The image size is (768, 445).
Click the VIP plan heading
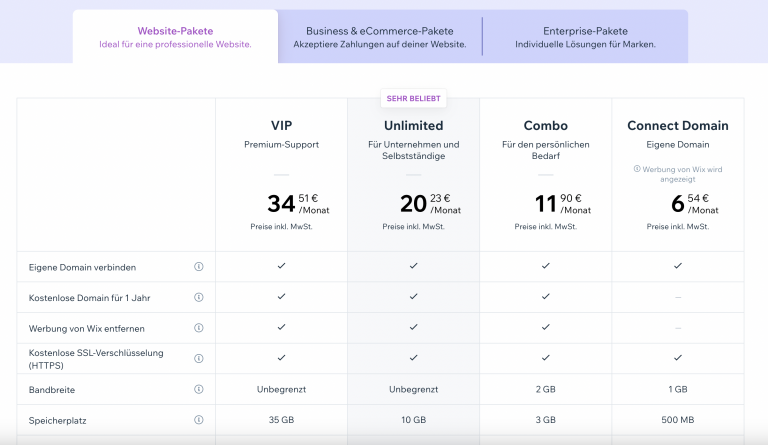tap(281, 126)
